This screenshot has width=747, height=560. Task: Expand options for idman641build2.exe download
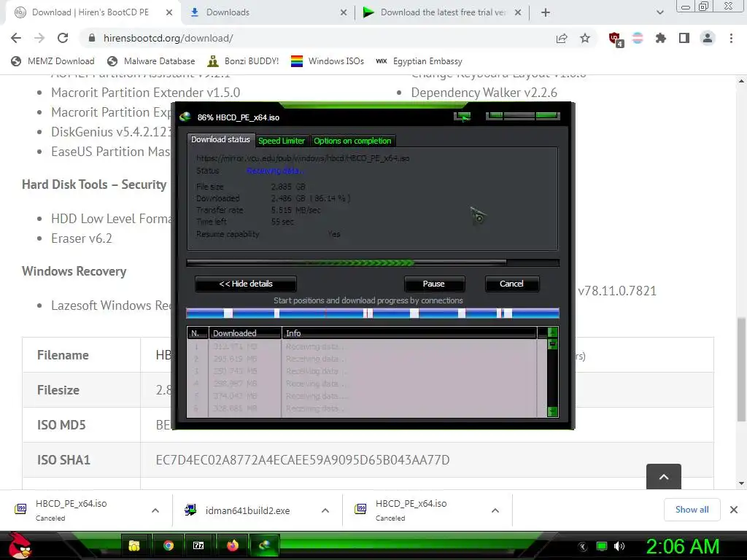(325, 510)
